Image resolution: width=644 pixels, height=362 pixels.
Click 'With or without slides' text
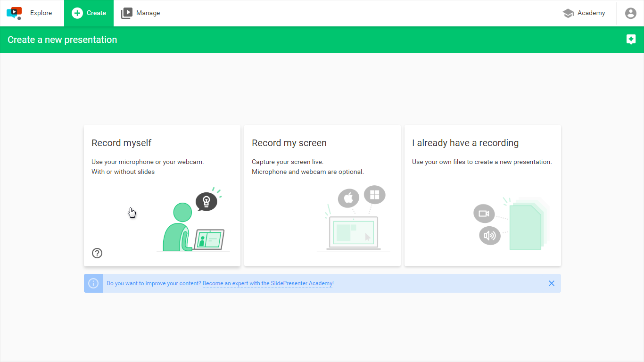point(123,172)
